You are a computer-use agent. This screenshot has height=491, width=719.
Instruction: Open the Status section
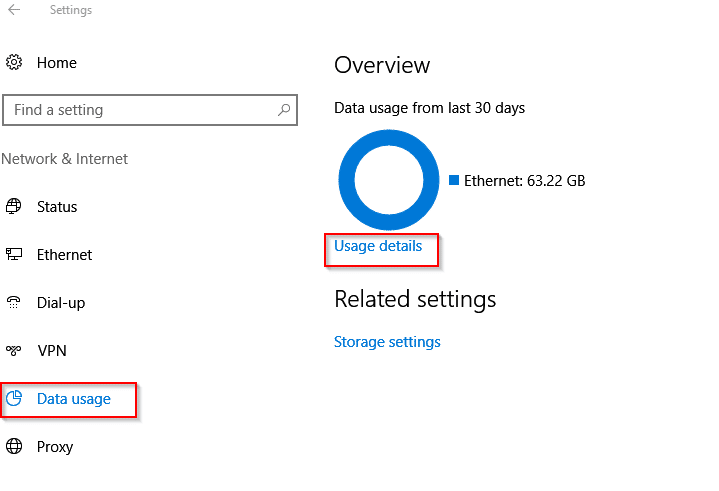[x=57, y=207]
